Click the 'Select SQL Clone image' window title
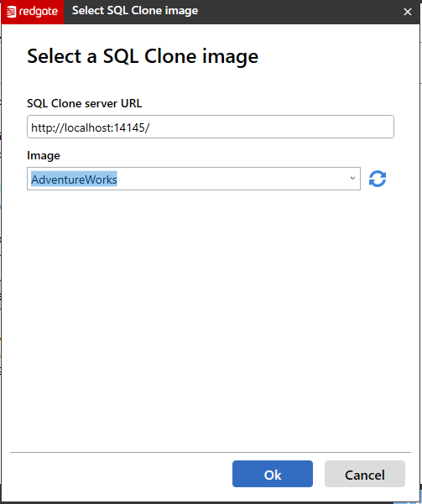 (135, 11)
